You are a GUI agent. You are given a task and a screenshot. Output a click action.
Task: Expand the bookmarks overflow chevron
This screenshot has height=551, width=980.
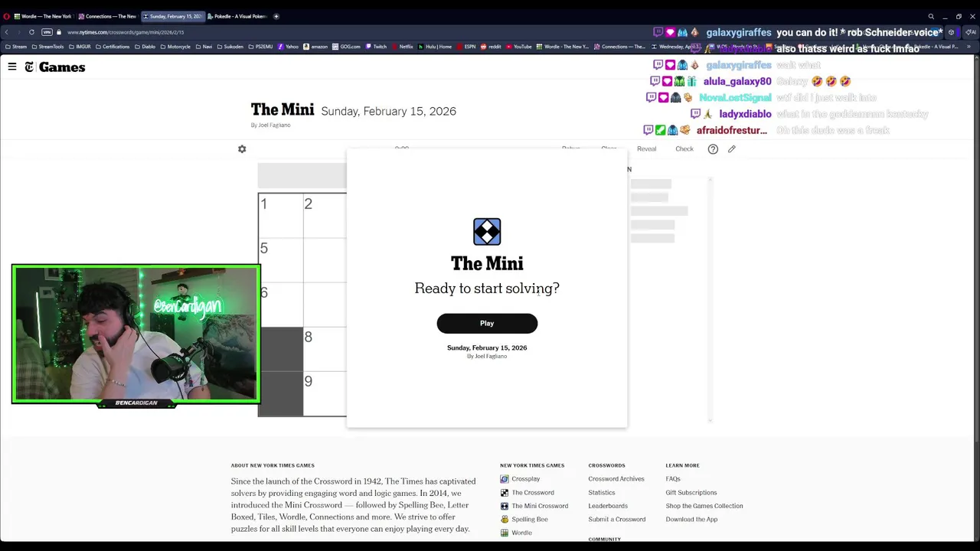click(x=969, y=47)
